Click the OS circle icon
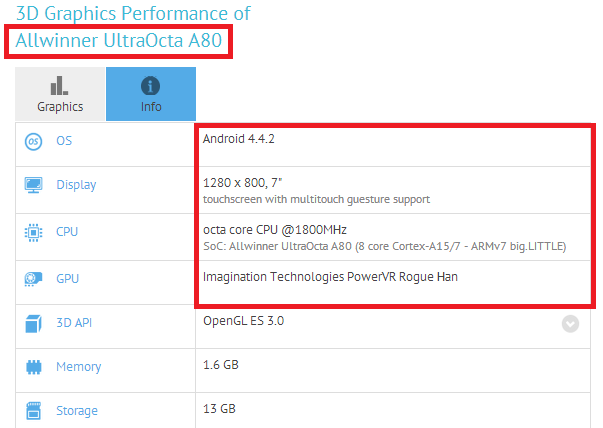 [33, 142]
